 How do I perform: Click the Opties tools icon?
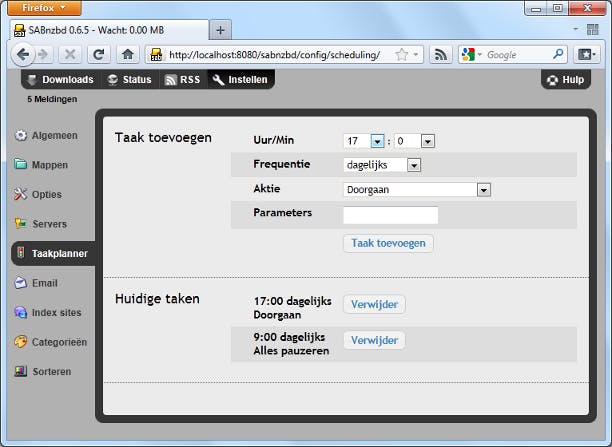click(20, 194)
